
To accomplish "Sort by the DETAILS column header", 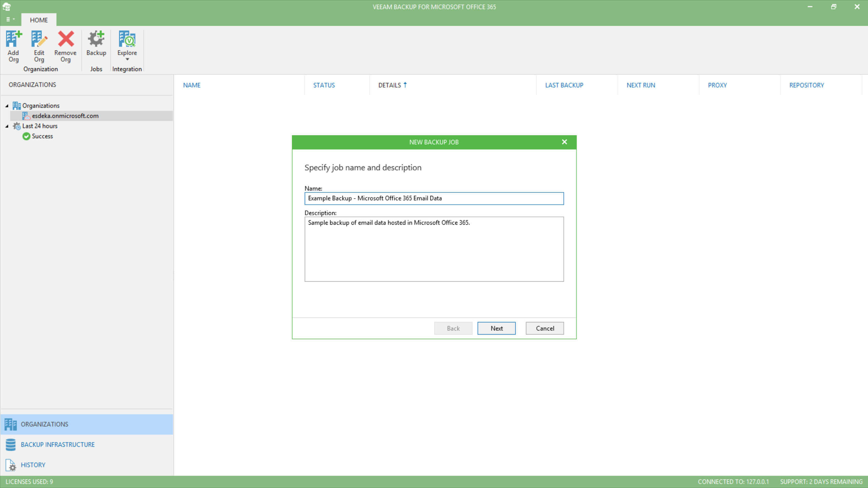I will coord(390,85).
